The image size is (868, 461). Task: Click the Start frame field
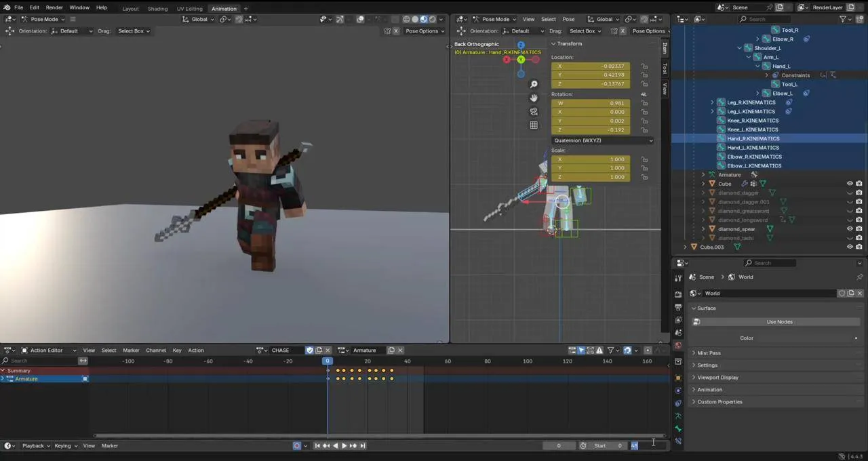click(x=607, y=445)
